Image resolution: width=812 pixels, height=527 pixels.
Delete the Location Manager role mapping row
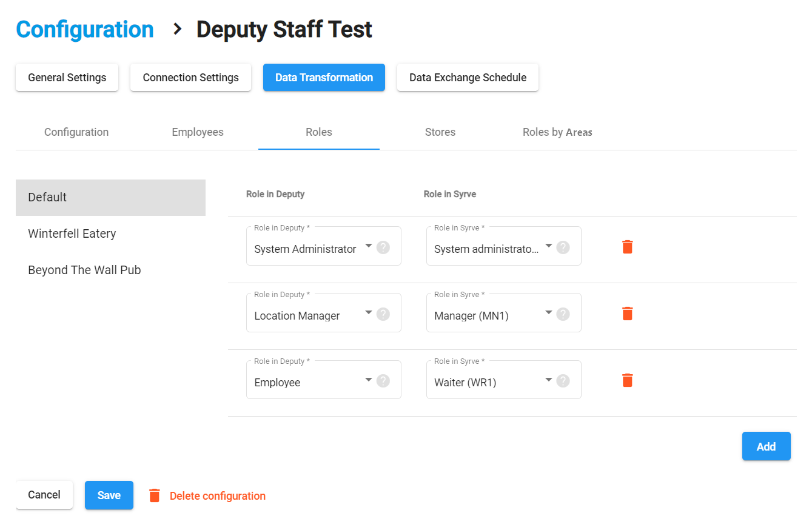coord(627,314)
